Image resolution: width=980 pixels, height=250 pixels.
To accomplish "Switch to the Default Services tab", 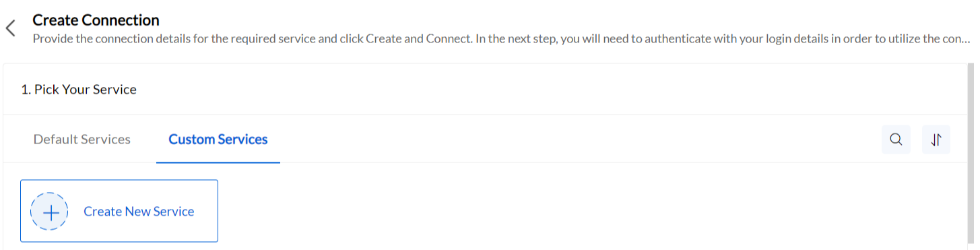I will (x=82, y=139).
